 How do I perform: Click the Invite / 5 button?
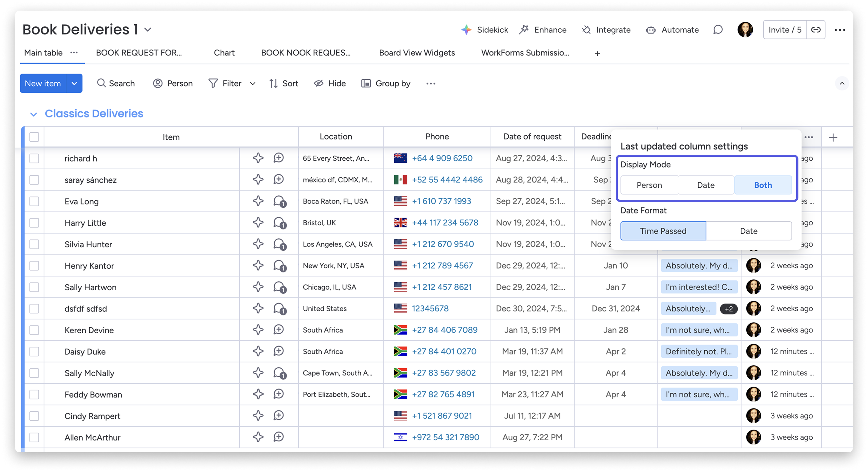click(x=784, y=30)
